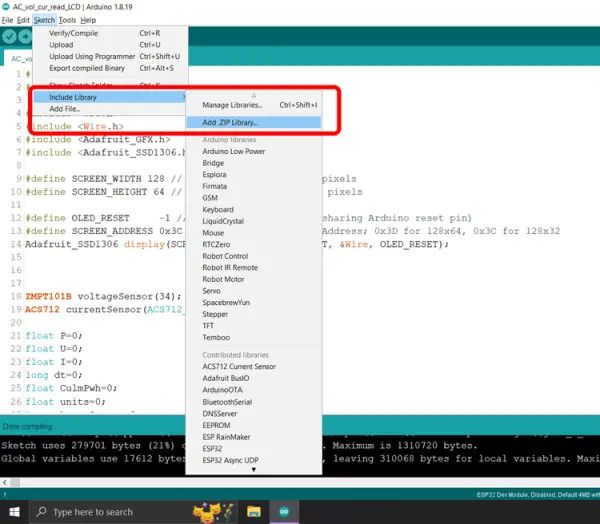This screenshot has width=600, height=524.
Task: Open File Explorer from the taskbar
Action: click(254, 512)
